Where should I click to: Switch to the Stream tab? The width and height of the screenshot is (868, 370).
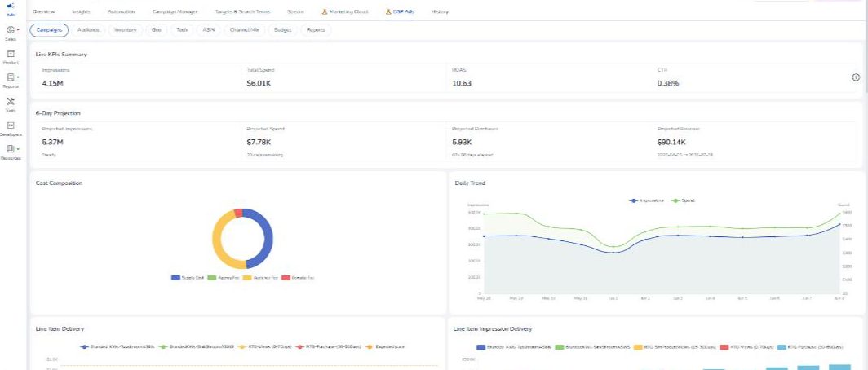pos(295,11)
